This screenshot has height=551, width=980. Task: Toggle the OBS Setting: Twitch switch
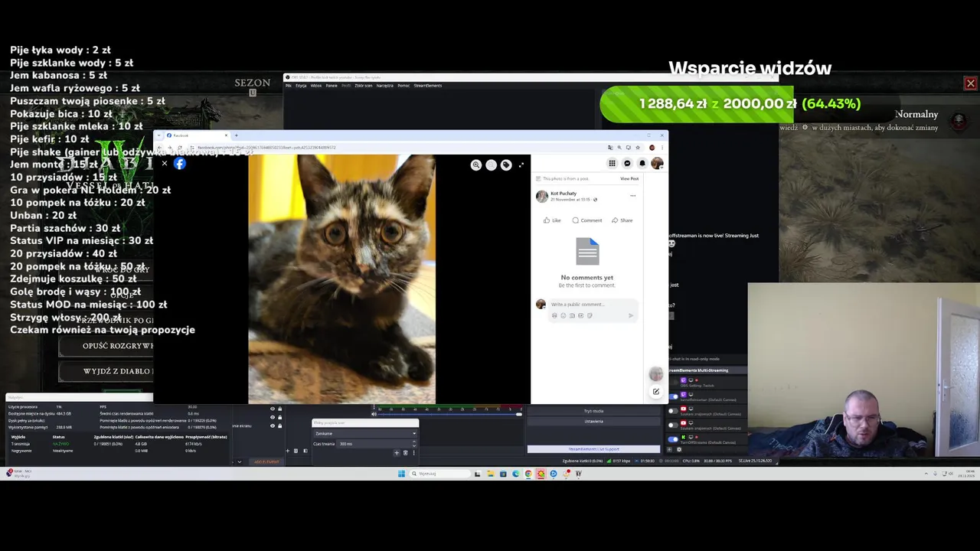(x=673, y=382)
